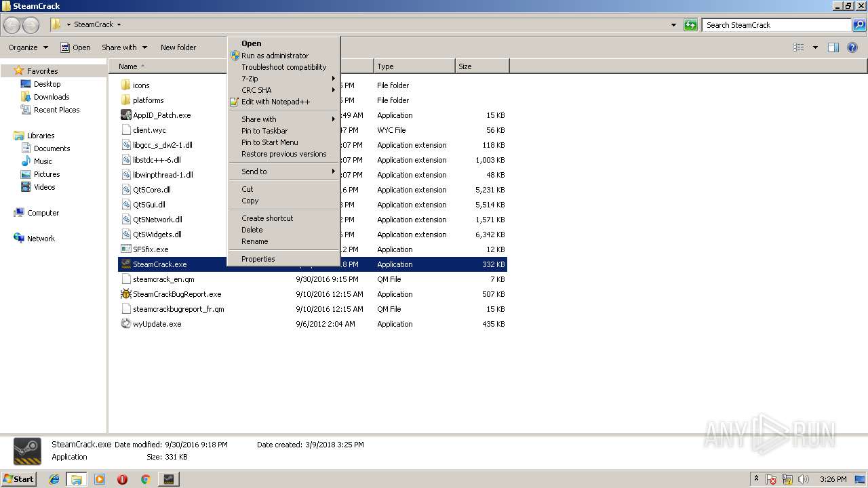Select AppID_Patch.exe file icon
The width and height of the screenshot is (868, 488).
(x=125, y=115)
